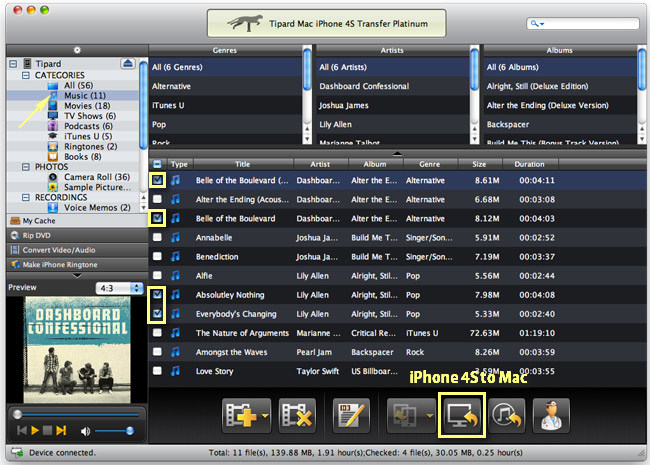
Task: Mute the preview speaker icon
Action: (85, 431)
